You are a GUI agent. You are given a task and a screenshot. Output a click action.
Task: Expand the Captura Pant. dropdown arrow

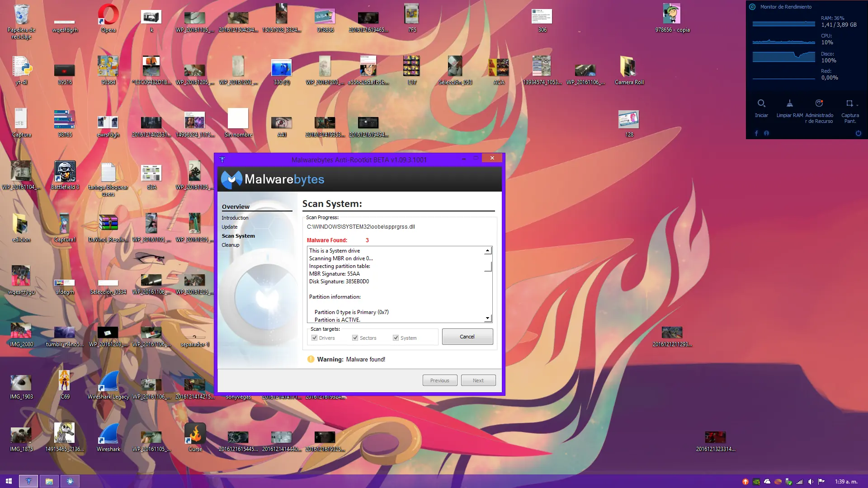click(857, 105)
